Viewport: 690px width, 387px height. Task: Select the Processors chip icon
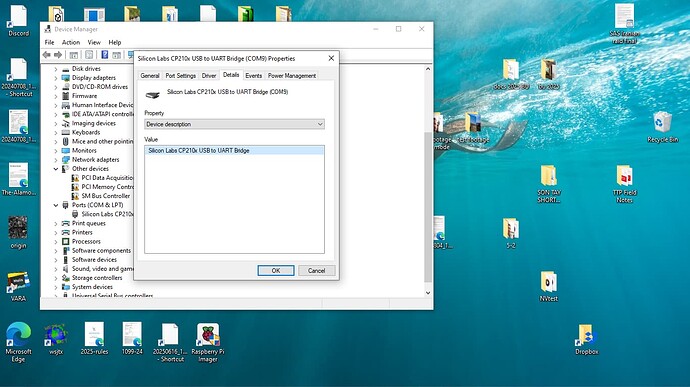[x=66, y=242]
